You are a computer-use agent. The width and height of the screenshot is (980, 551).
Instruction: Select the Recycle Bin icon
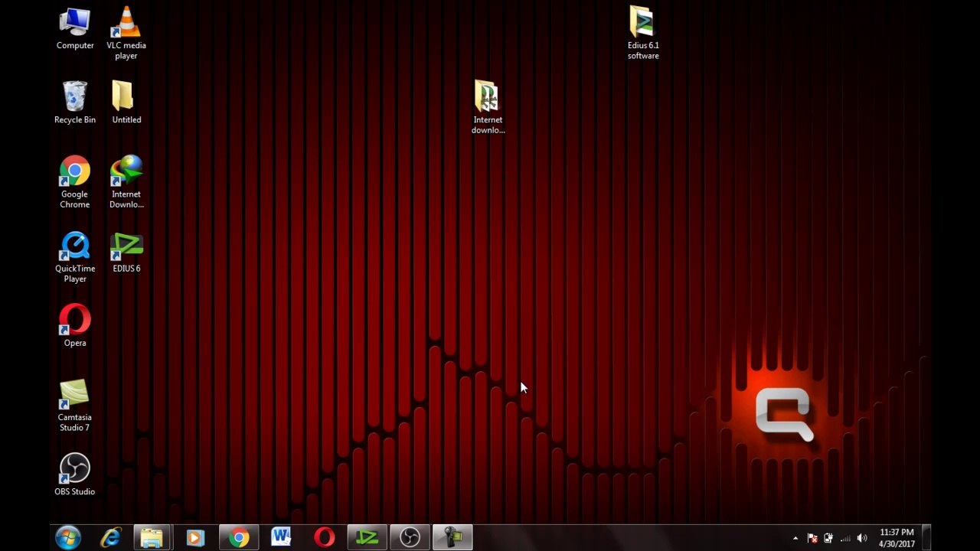[75, 103]
